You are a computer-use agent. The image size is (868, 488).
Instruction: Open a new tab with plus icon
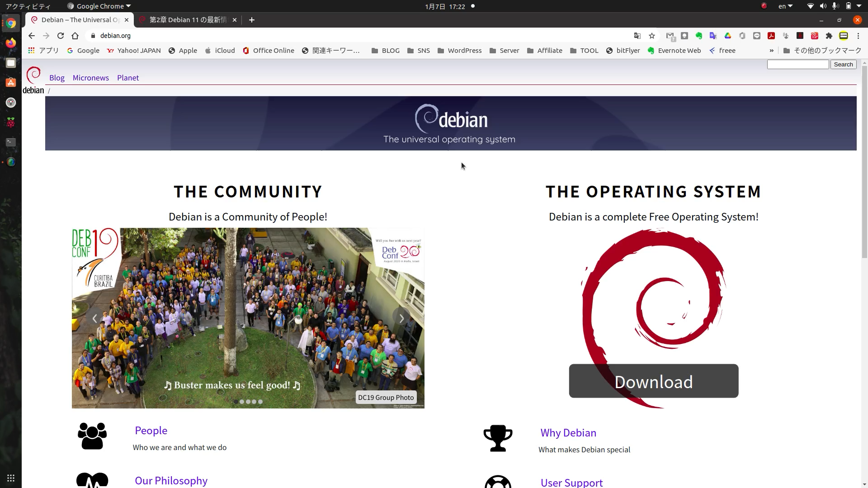(x=252, y=20)
